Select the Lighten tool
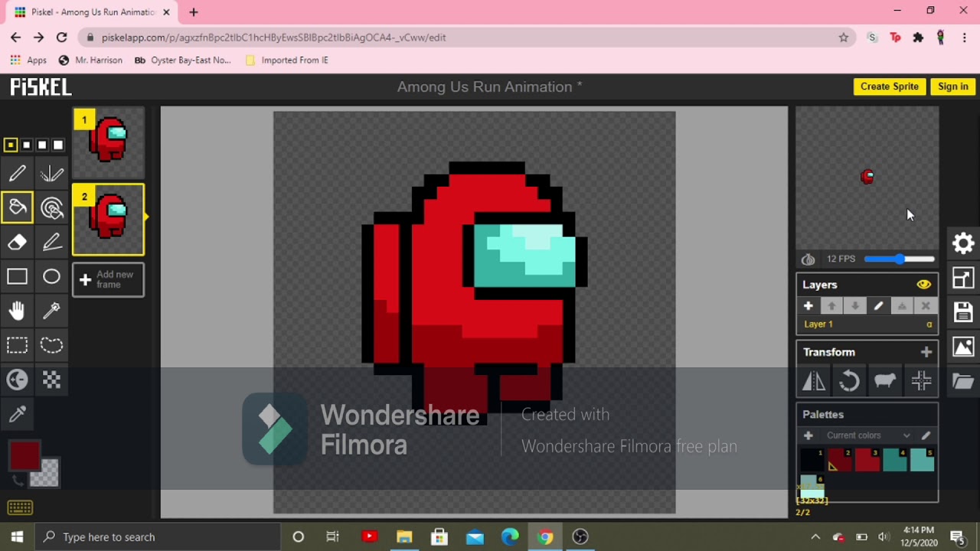 pyautogui.click(x=17, y=380)
